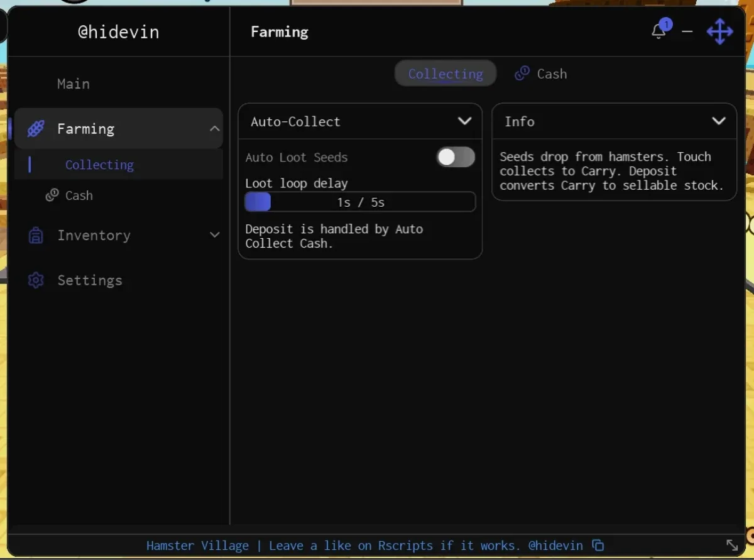Enable the Auto Loot Seeds toggle
The width and height of the screenshot is (754, 560).
456,157
